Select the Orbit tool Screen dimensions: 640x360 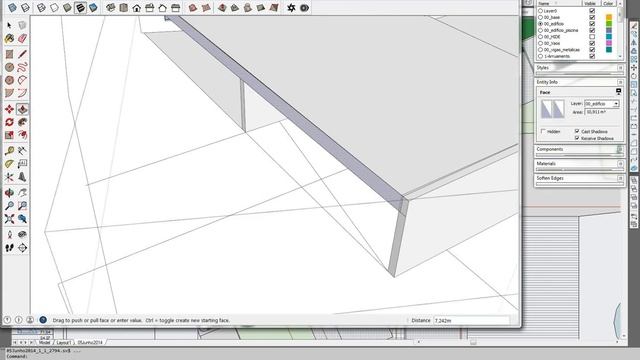click(9, 193)
